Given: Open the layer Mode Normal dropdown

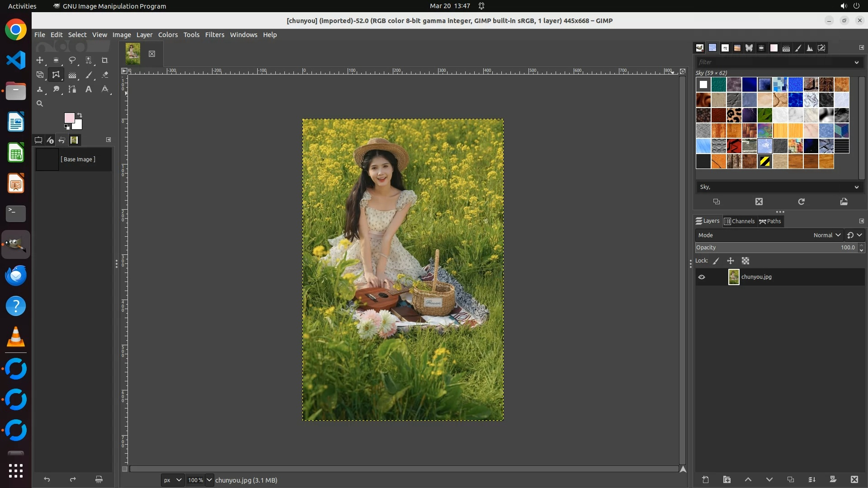Looking at the screenshot, I should pos(826,235).
